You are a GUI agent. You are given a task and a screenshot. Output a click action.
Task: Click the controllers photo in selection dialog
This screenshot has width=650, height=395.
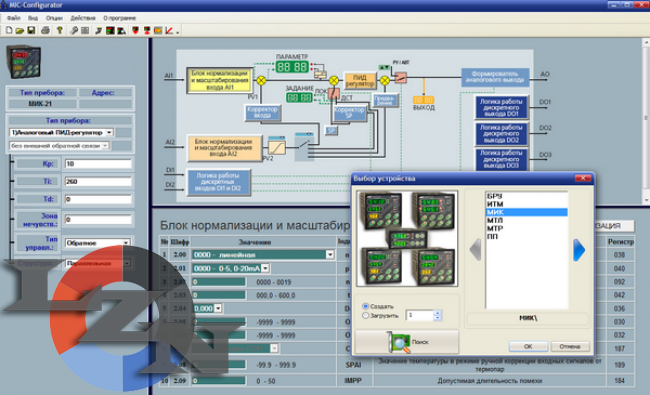(407, 238)
